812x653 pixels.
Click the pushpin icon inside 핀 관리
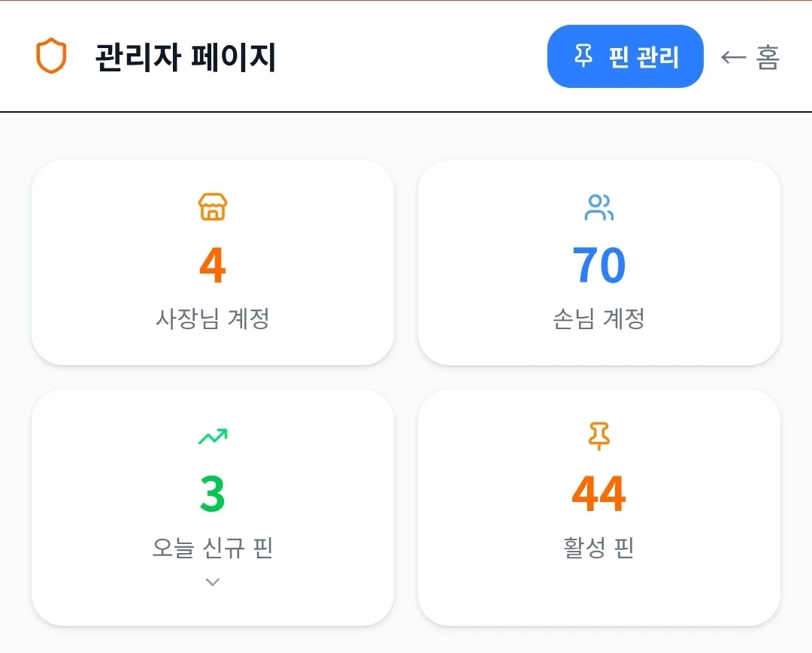pyautogui.click(x=583, y=56)
